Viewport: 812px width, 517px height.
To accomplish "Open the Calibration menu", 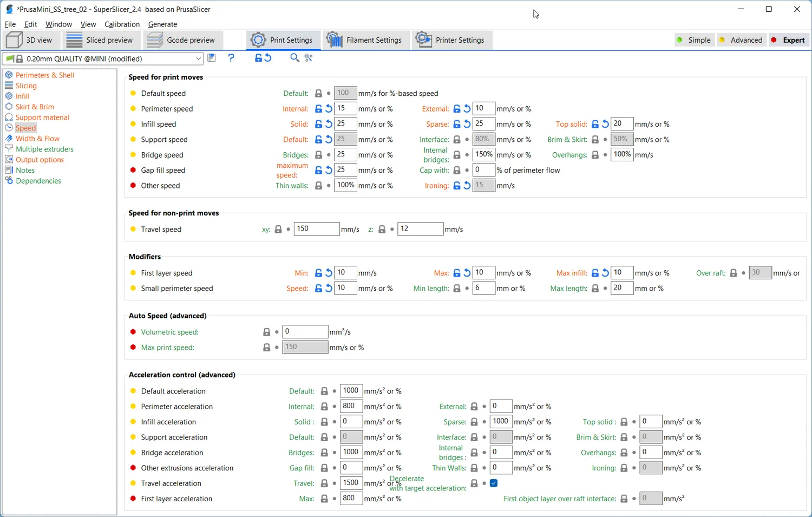I will click(122, 24).
